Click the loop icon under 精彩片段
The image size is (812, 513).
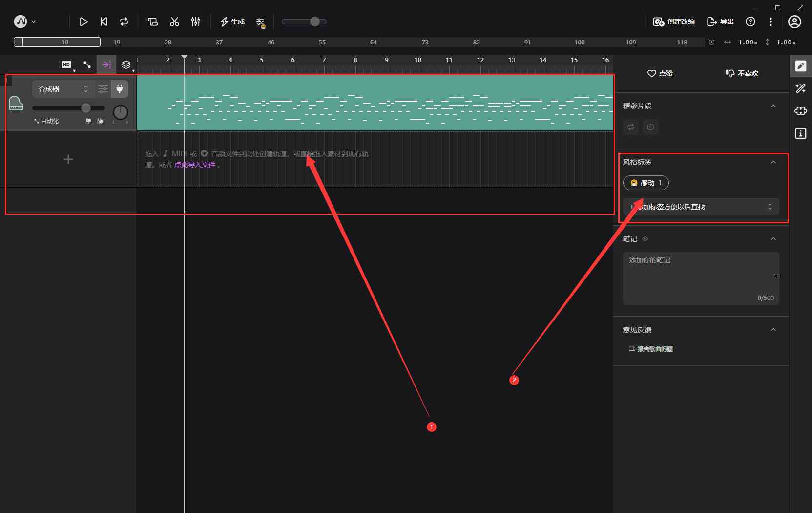tap(631, 127)
